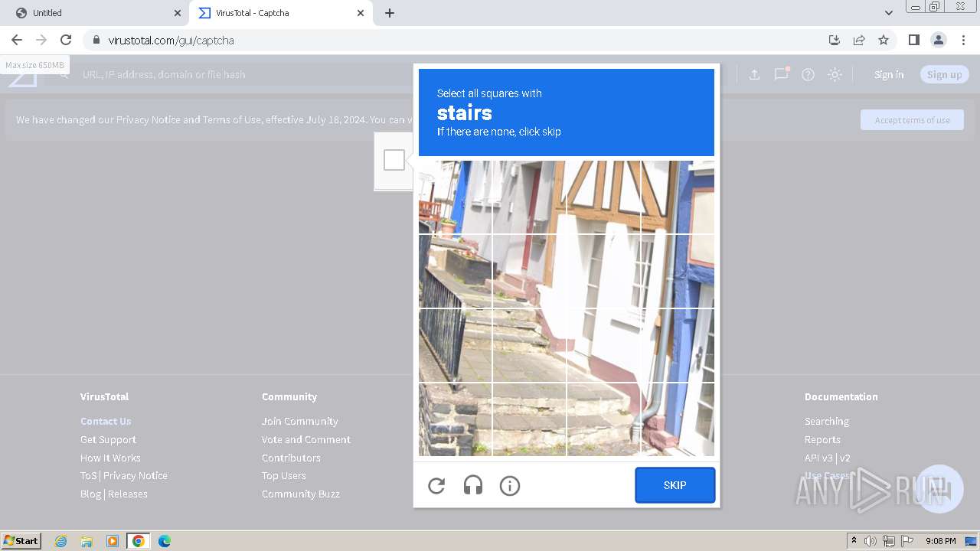980x551 pixels.
Task: Go forward in Chrome
Action: 41,40
